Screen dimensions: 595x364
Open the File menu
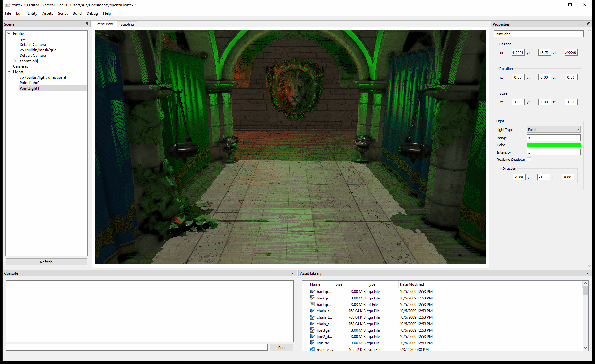[x=8, y=13]
